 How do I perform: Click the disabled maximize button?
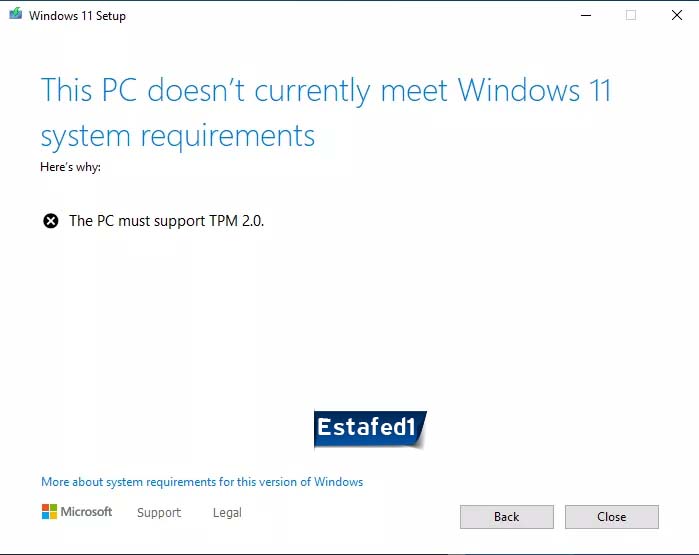click(x=631, y=15)
